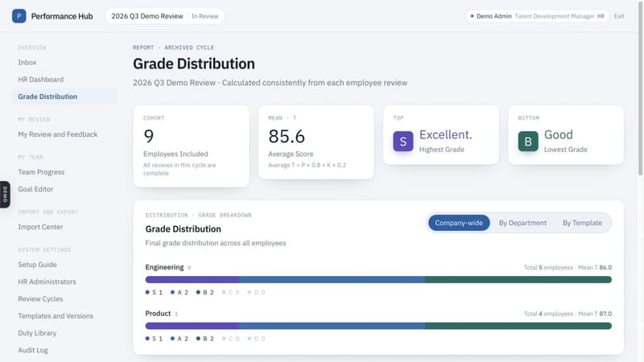Open the Goal Editor
Image resolution: width=644 pixels, height=362 pixels.
coord(35,189)
